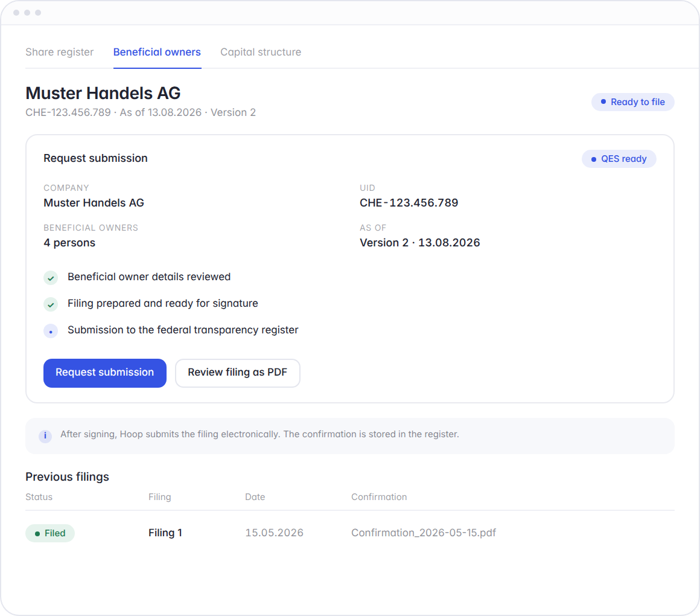The width and height of the screenshot is (700, 616).
Task: Open the Share register tab
Action: (59, 53)
